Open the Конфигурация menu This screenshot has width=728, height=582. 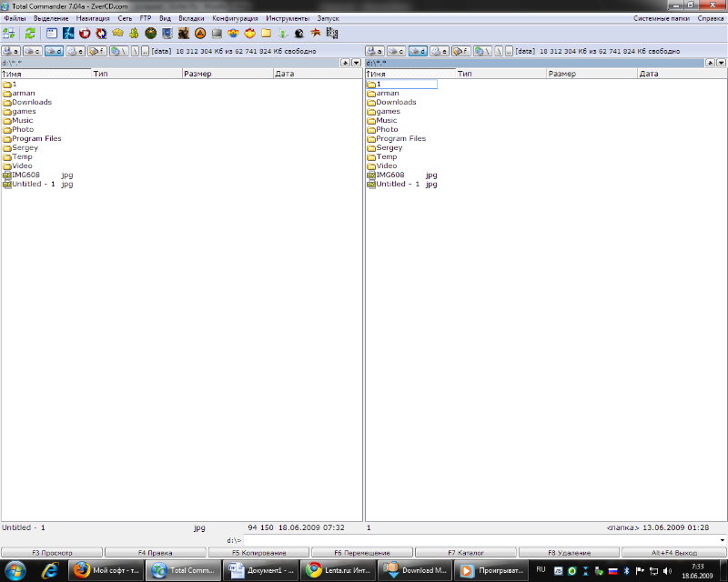coord(235,18)
